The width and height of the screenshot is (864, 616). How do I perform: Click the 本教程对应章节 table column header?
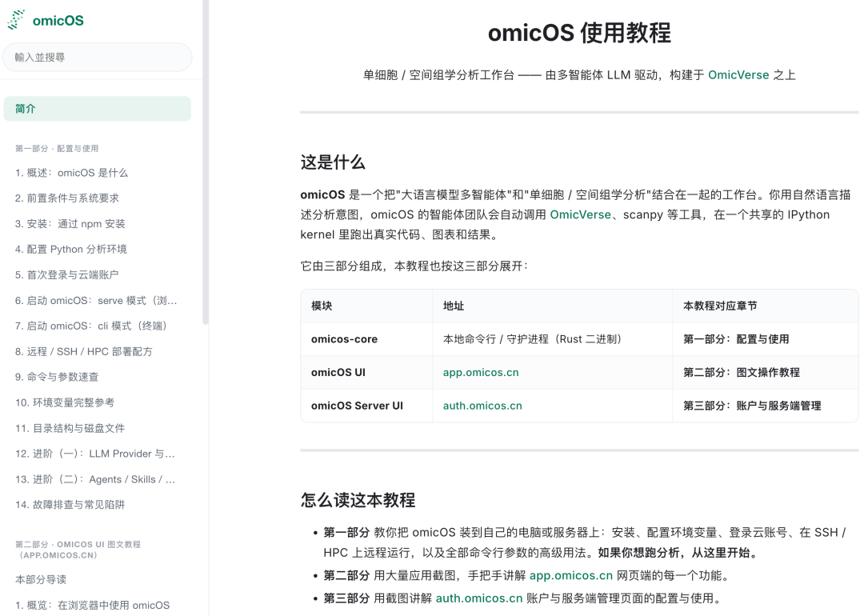click(766, 306)
